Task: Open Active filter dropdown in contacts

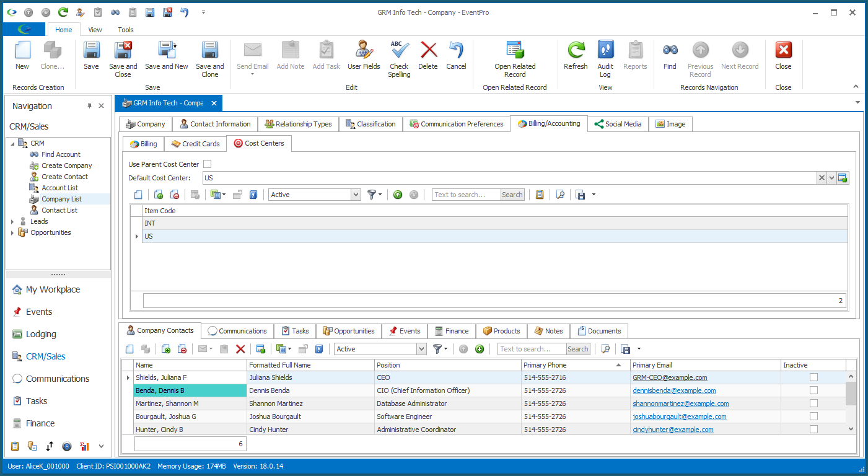Action: [421, 349]
